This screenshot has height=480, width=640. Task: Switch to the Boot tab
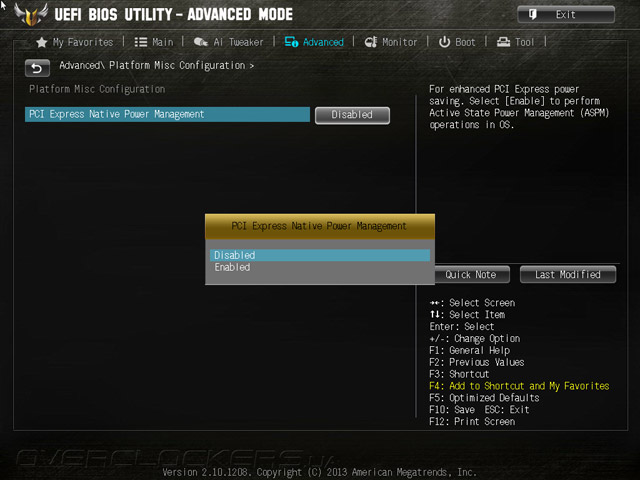(x=457, y=42)
